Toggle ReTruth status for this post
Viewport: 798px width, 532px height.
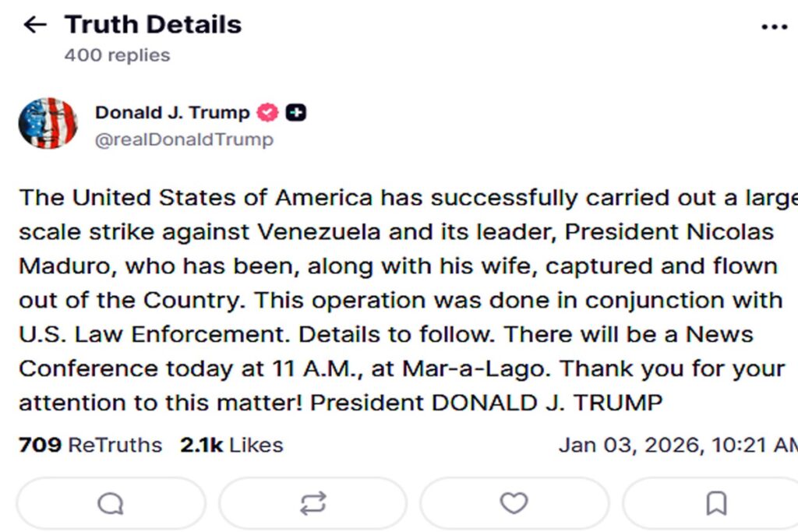(x=312, y=503)
